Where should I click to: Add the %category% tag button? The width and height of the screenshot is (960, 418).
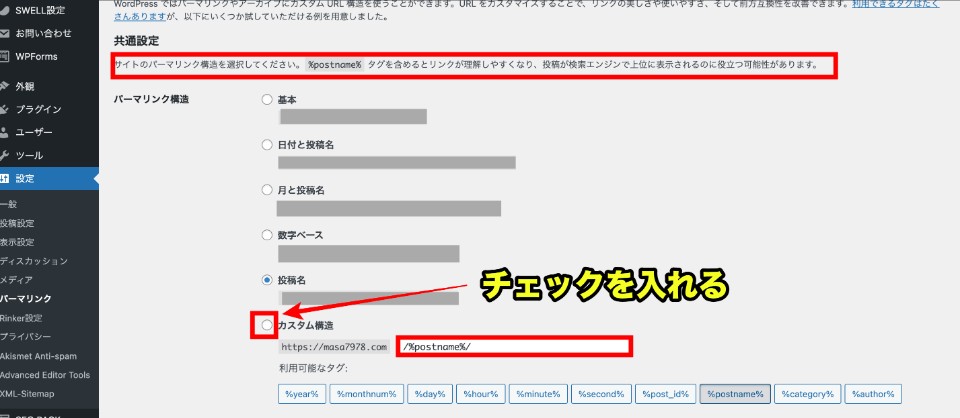tap(807, 394)
